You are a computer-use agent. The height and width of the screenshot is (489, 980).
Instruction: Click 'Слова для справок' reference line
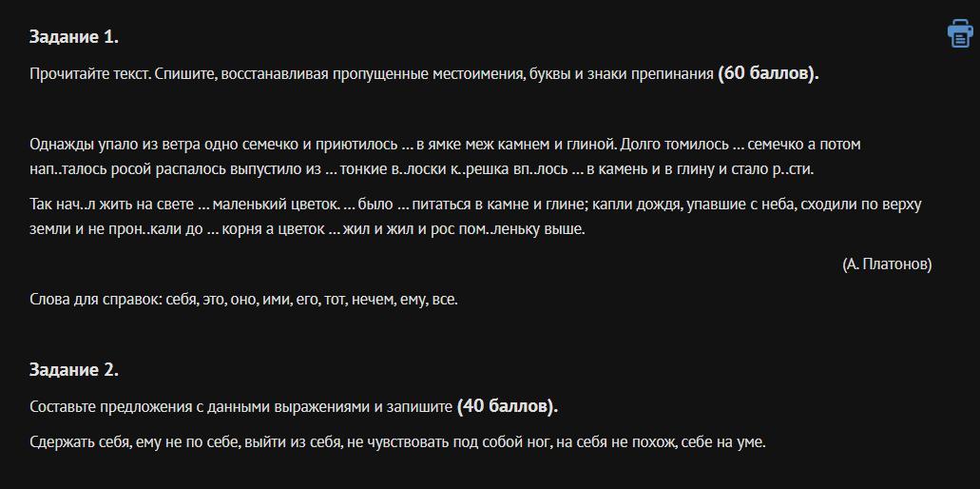pos(243,300)
